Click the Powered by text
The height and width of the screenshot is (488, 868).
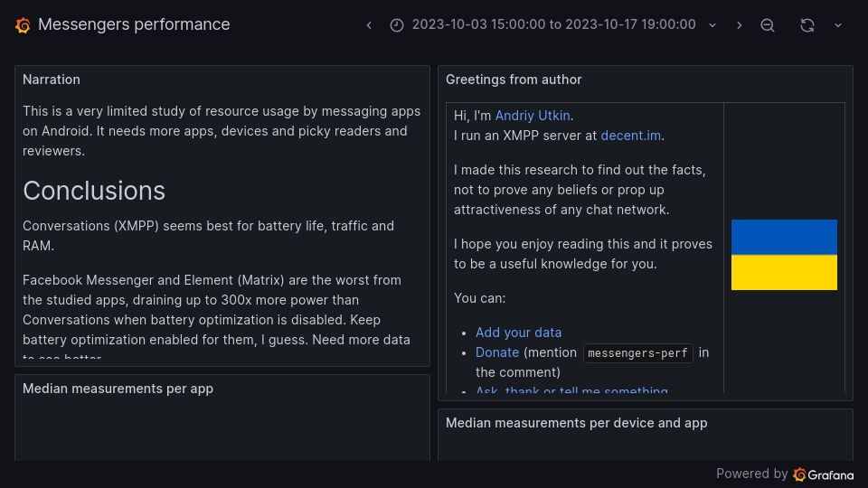(751, 474)
